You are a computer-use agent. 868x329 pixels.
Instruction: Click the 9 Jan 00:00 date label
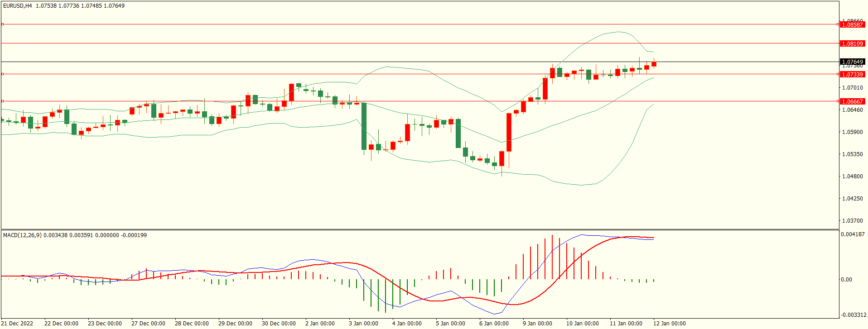pos(537,324)
